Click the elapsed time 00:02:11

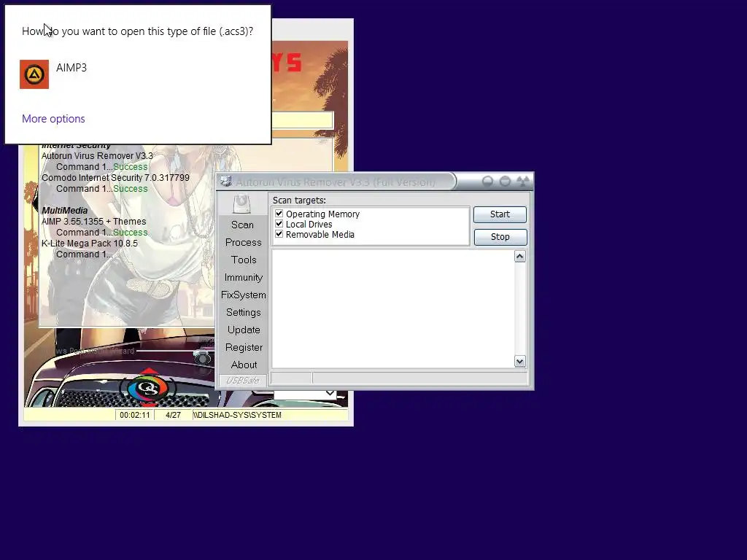coord(135,415)
